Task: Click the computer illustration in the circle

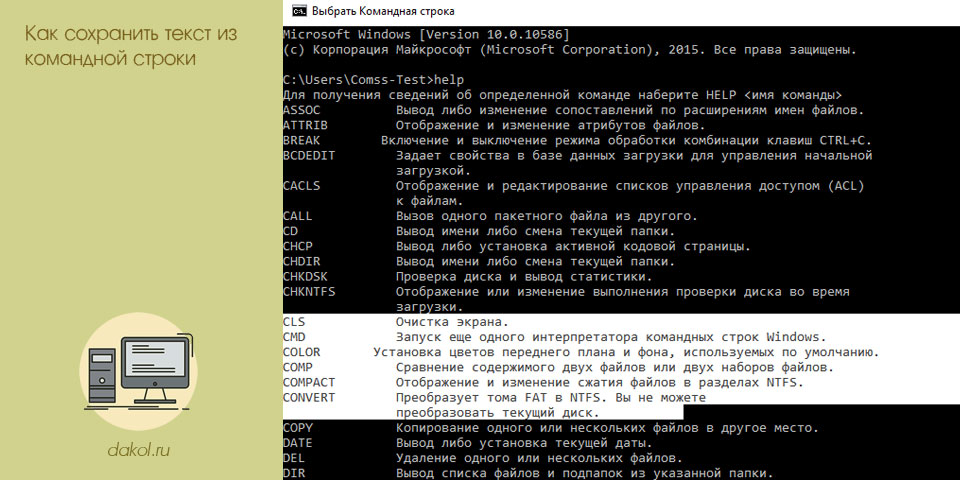Action: [x=140, y=372]
